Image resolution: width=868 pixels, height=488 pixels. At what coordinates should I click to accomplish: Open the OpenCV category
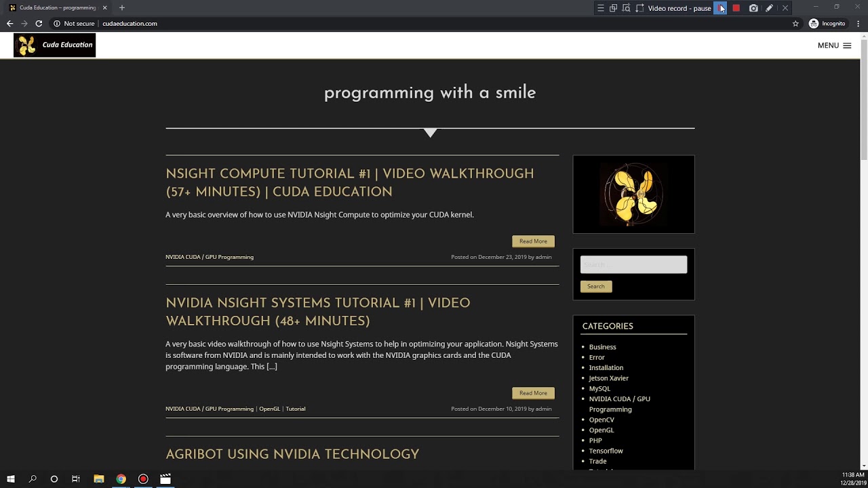(601, 420)
